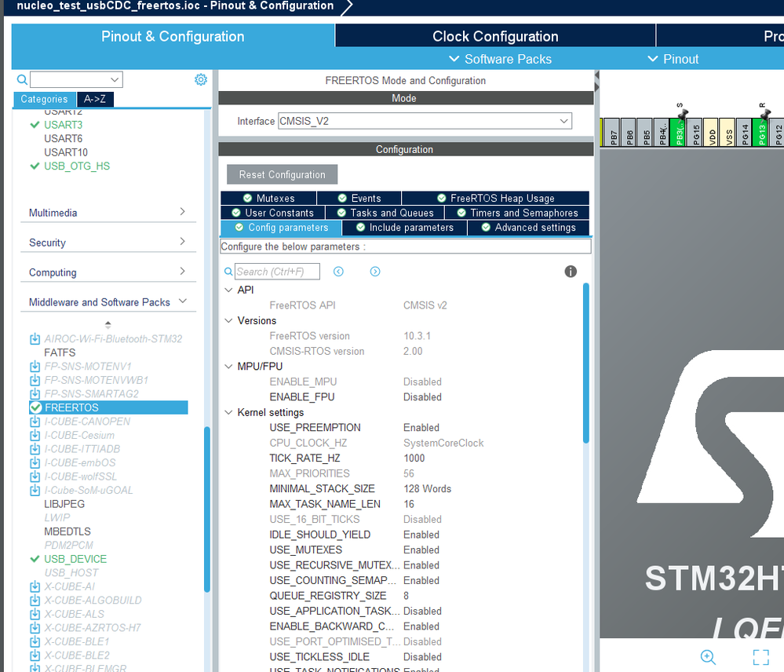Zoom in on the chip pinout view
The width and height of the screenshot is (784, 672).
(708, 656)
